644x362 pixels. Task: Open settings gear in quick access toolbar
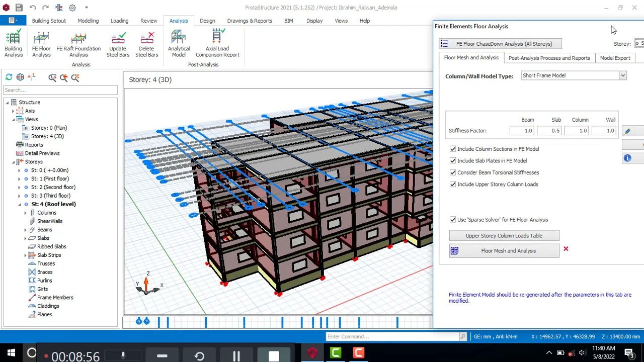click(72, 8)
